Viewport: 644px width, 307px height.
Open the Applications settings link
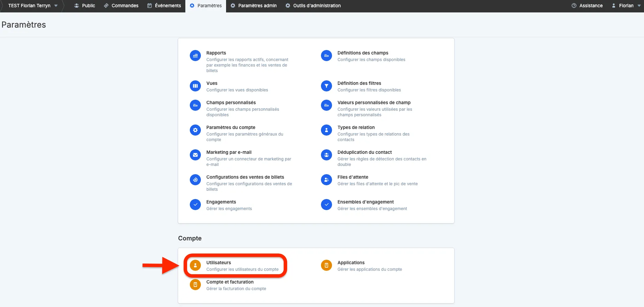click(x=351, y=263)
